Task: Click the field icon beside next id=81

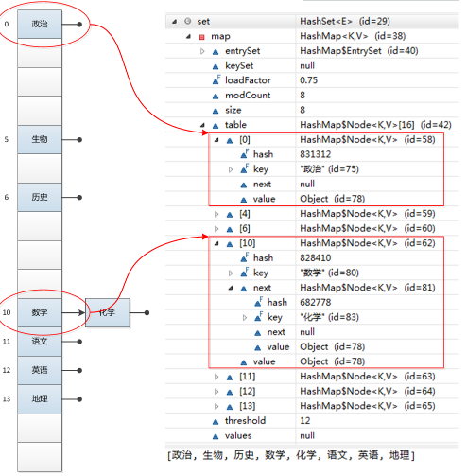Action: [x=244, y=289]
